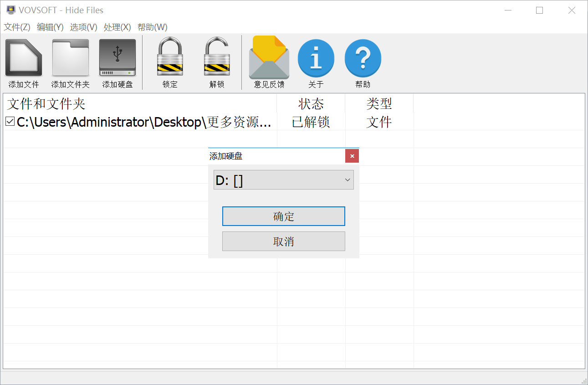Screen dimensions: 588x385
Task: Click the 添加文件 (Add File) toolbar icon
Action: tap(24, 57)
